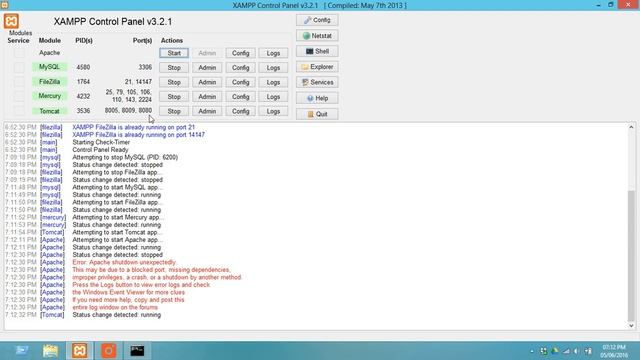This screenshot has height=360, width=640.
Task: Open Config for the FileZilla row
Action: pos(240,82)
